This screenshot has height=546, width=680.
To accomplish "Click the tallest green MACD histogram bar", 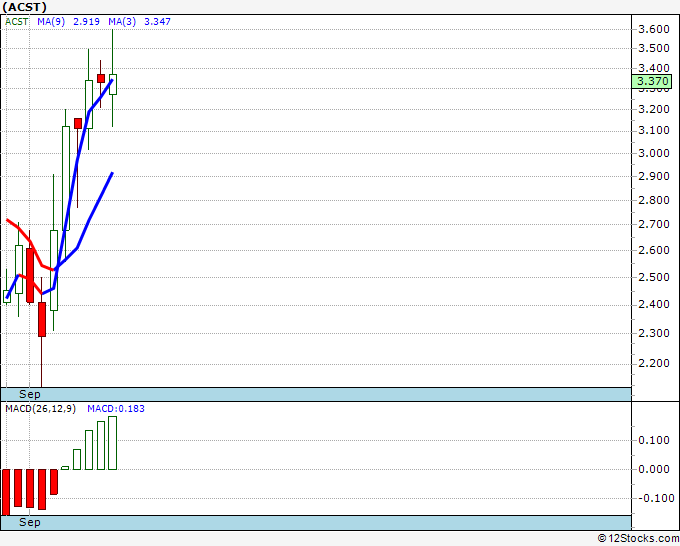I will point(112,443).
